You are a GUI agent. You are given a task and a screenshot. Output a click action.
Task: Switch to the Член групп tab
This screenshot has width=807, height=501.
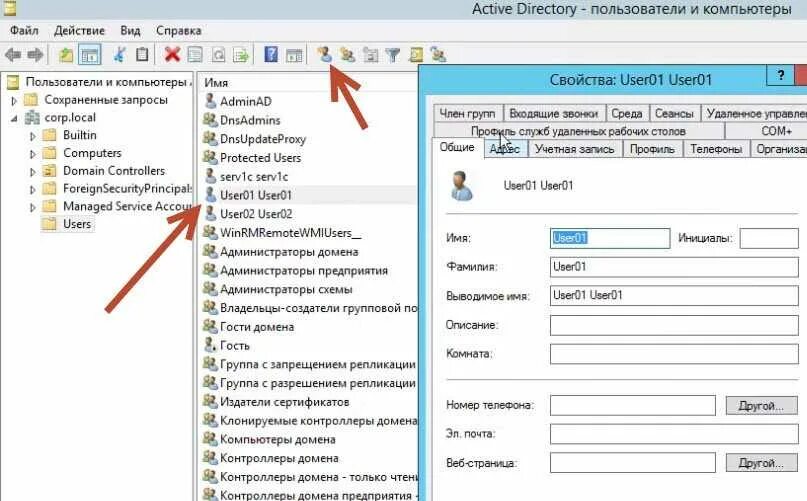click(x=467, y=113)
